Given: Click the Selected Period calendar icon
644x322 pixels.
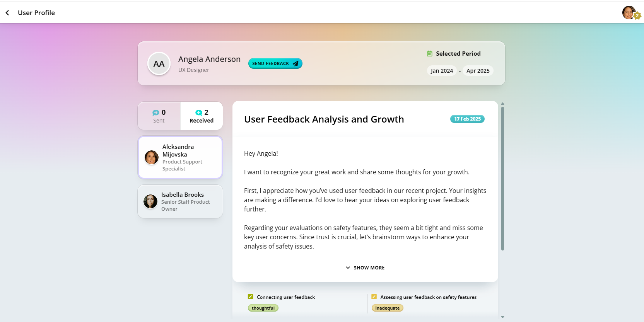Looking at the screenshot, I should coord(429,54).
